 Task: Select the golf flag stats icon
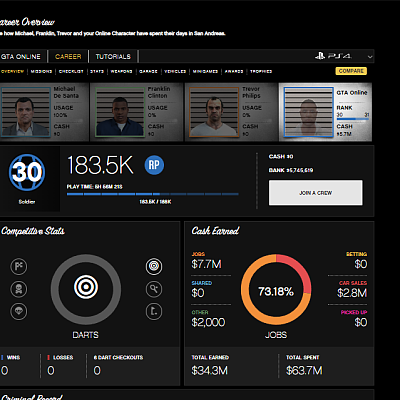point(154,311)
